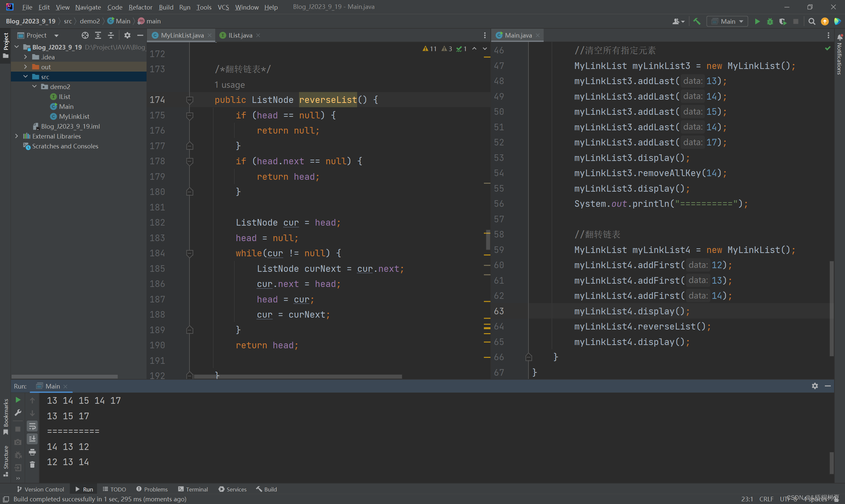Screen dimensions: 845x504
Task: Fold the if head null block
Action: (190, 115)
